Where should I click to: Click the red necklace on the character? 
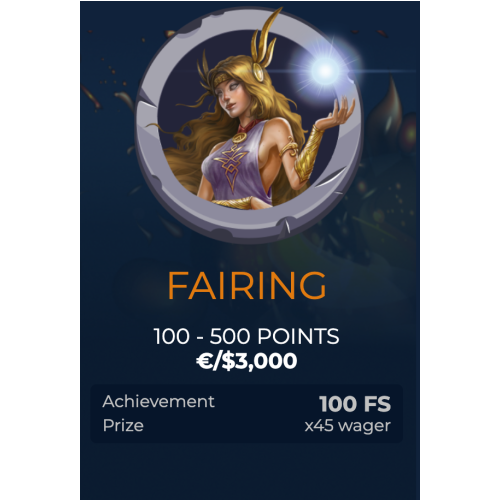(x=247, y=126)
